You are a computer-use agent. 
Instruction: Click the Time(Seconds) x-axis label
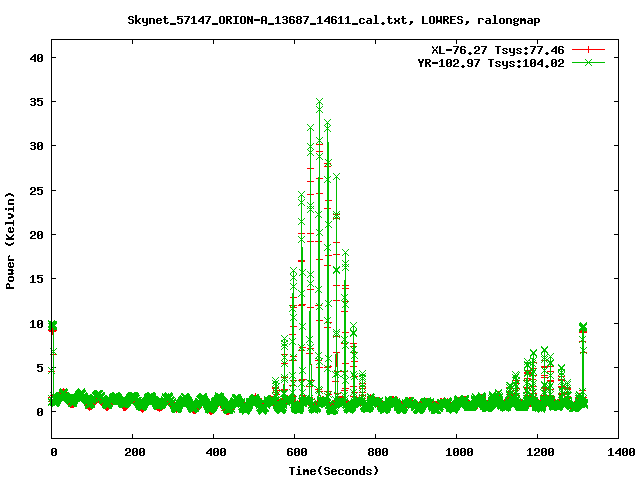[x=334, y=471]
